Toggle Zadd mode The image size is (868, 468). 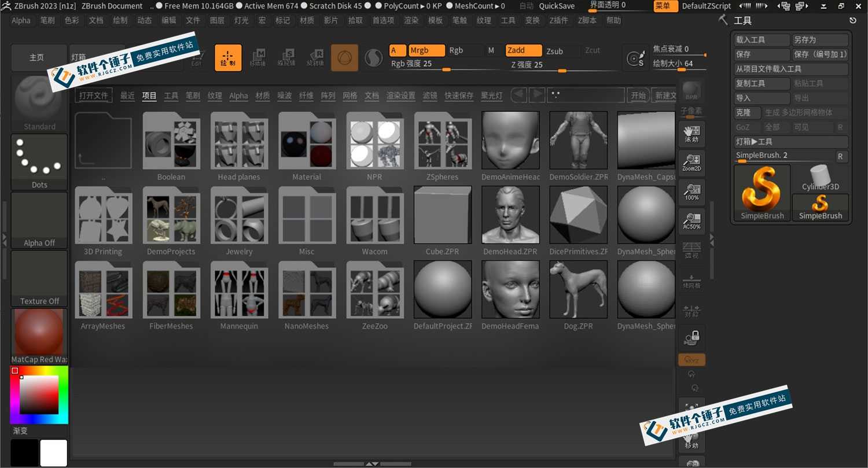click(x=524, y=50)
